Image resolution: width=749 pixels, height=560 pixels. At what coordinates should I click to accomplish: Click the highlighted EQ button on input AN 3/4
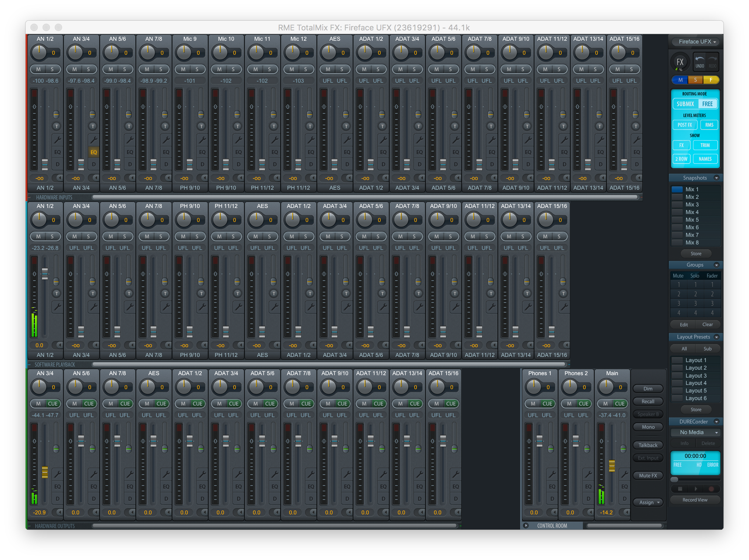(x=93, y=152)
